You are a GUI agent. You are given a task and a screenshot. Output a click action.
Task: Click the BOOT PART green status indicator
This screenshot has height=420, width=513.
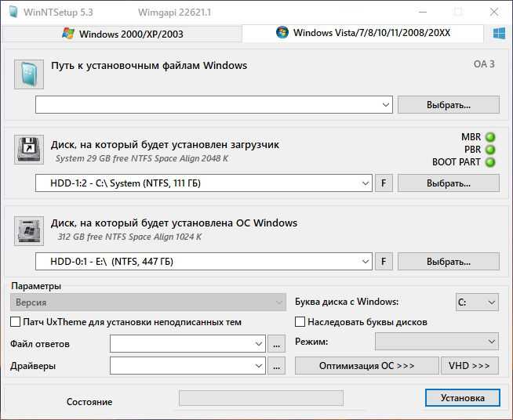pos(490,162)
